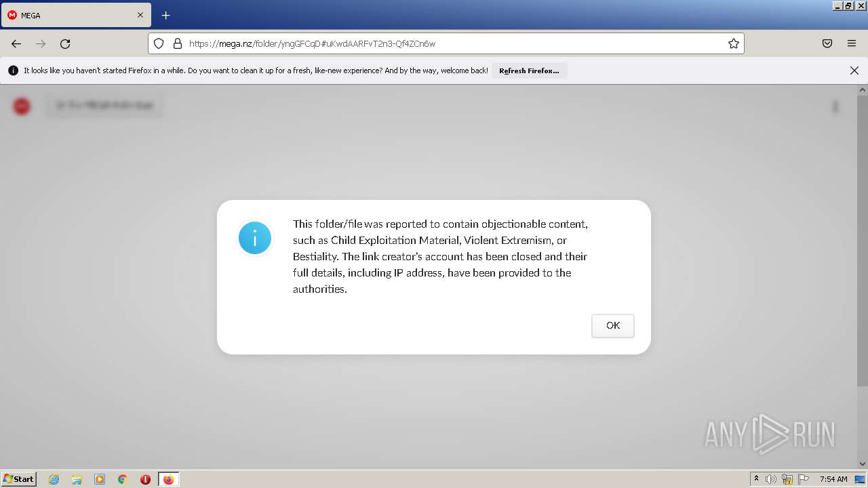Viewport: 868px width, 488px height.
Task: Open the blurred three-dot page menu
Action: coord(835,106)
